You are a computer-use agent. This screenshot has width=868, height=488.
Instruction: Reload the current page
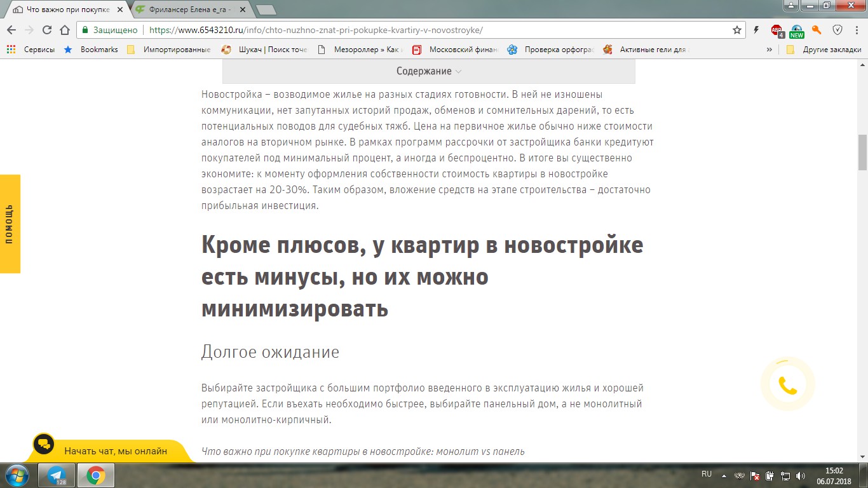tap(46, 30)
